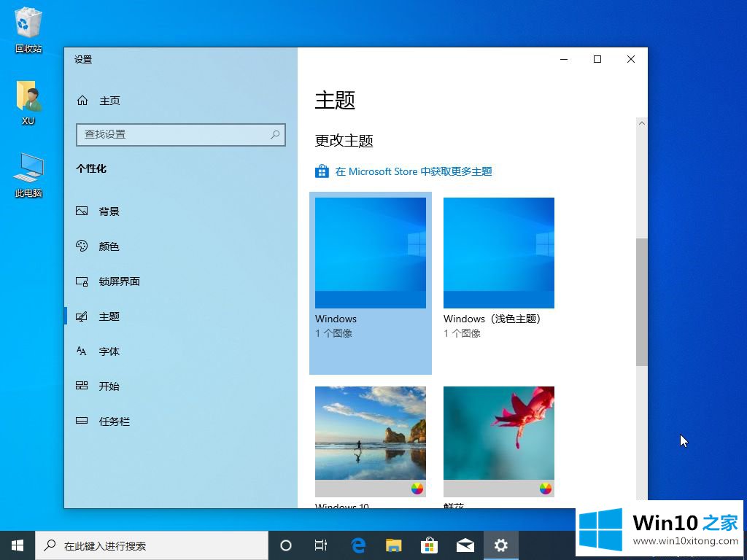Launch Microsoft Edge from taskbar
Viewport: 747px width, 560px height.
click(x=358, y=545)
